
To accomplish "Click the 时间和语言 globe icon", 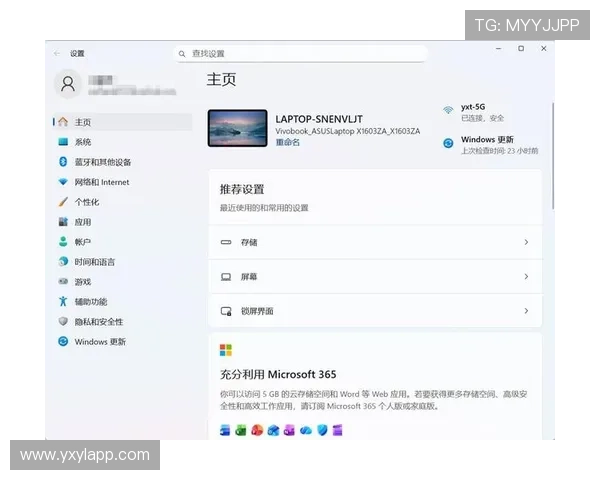I will pos(63,261).
